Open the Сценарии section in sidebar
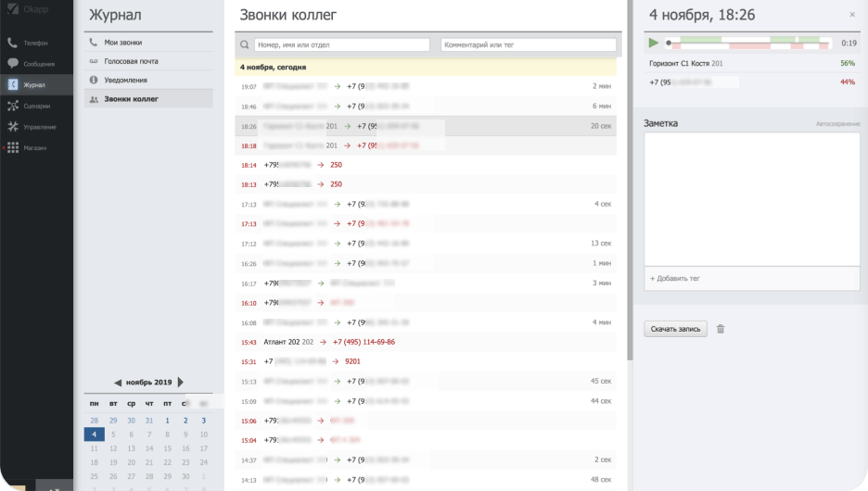The width and height of the screenshot is (868, 491). point(37,106)
